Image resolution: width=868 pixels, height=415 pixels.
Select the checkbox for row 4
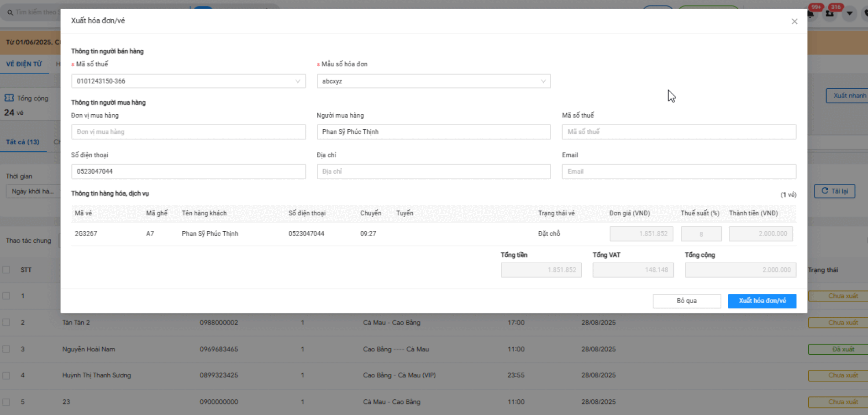[6, 375]
